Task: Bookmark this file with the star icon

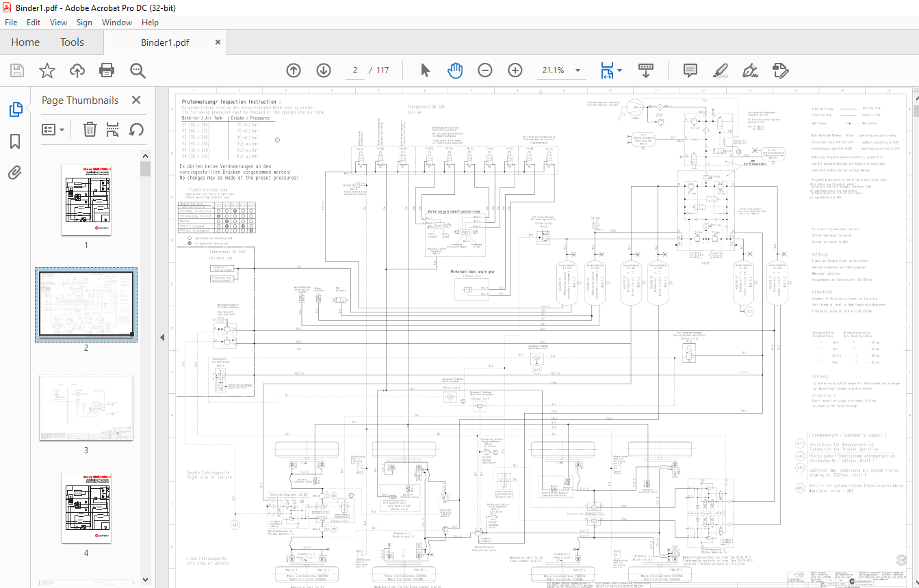Action: coord(47,70)
